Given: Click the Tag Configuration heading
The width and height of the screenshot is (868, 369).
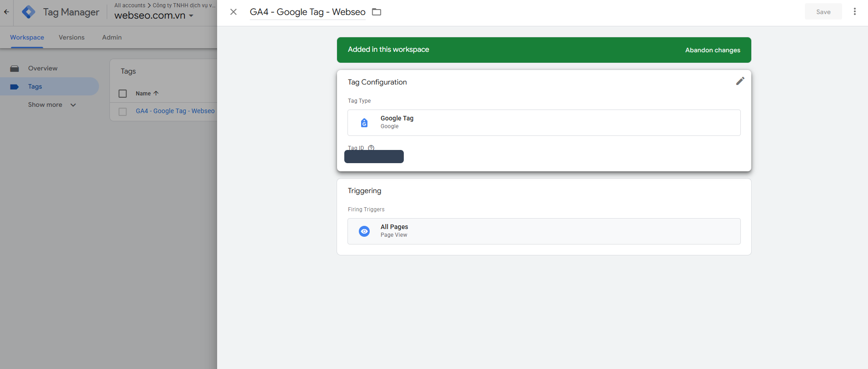Looking at the screenshot, I should point(377,82).
